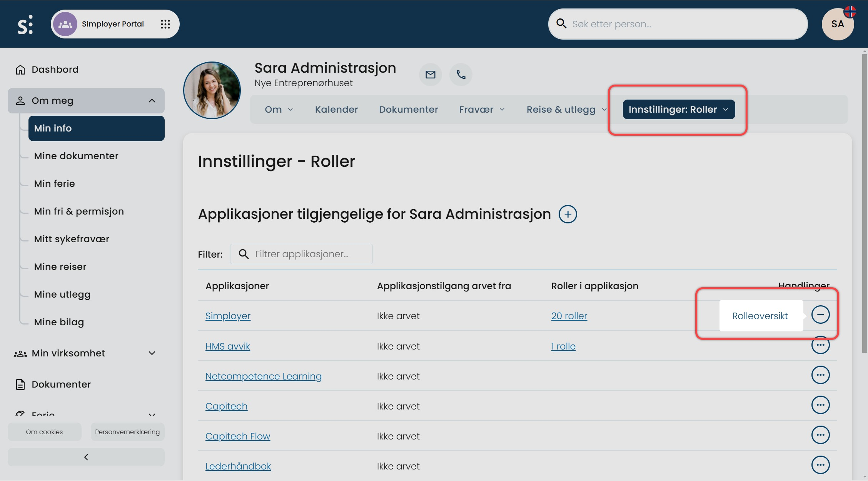Screen dimensions: 868x481
Task: Open the Capitech application link
Action: click(226, 406)
